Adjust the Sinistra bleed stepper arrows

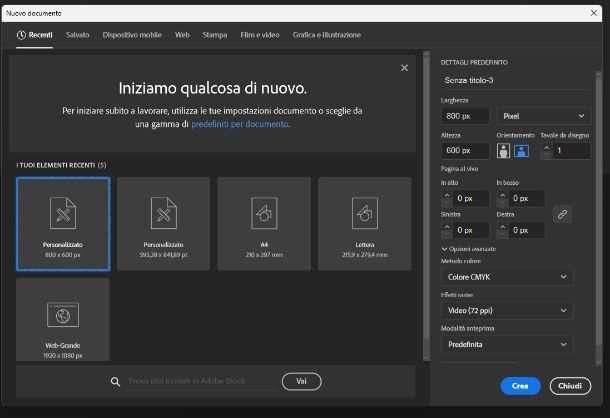pyautogui.click(x=447, y=230)
